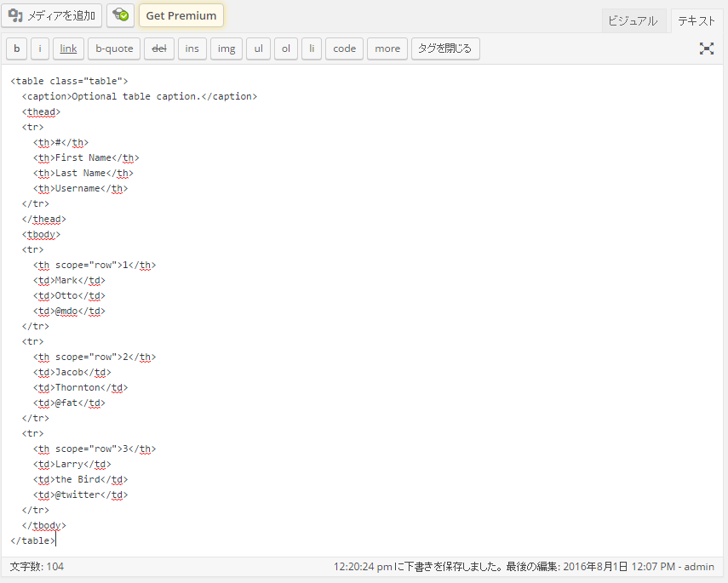Click the '<td>the Bird</td>' line
The image size is (728, 583).
pos(80,479)
